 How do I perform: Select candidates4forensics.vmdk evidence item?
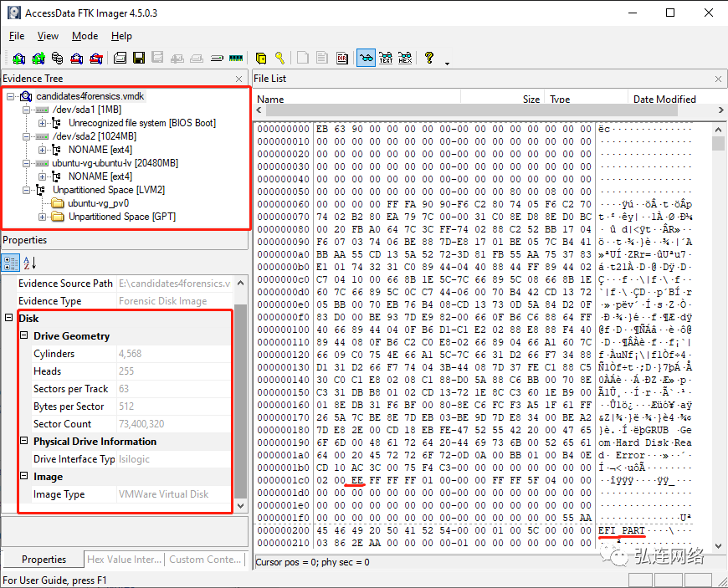pyautogui.click(x=90, y=96)
